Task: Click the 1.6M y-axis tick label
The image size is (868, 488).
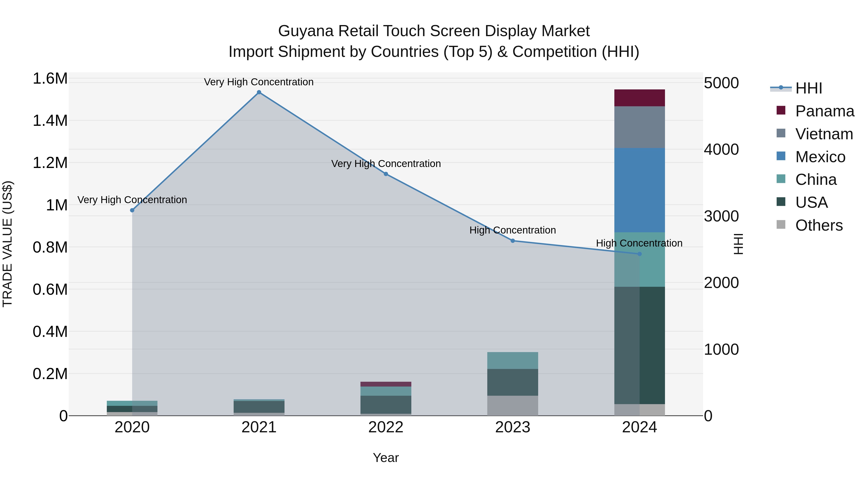Action: tap(50, 79)
